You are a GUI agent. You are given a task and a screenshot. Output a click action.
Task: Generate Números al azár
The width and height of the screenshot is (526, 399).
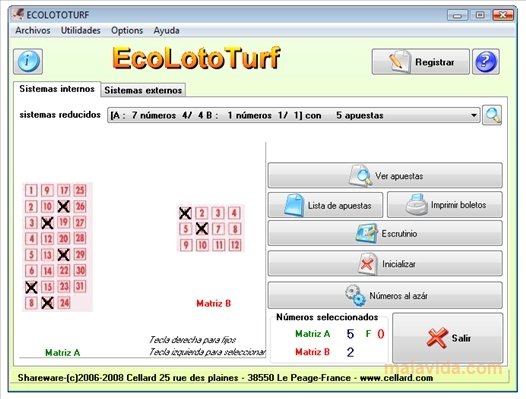click(x=385, y=295)
